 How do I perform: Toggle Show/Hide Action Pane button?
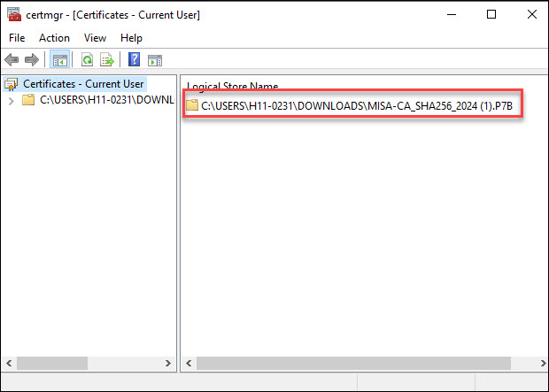154,60
